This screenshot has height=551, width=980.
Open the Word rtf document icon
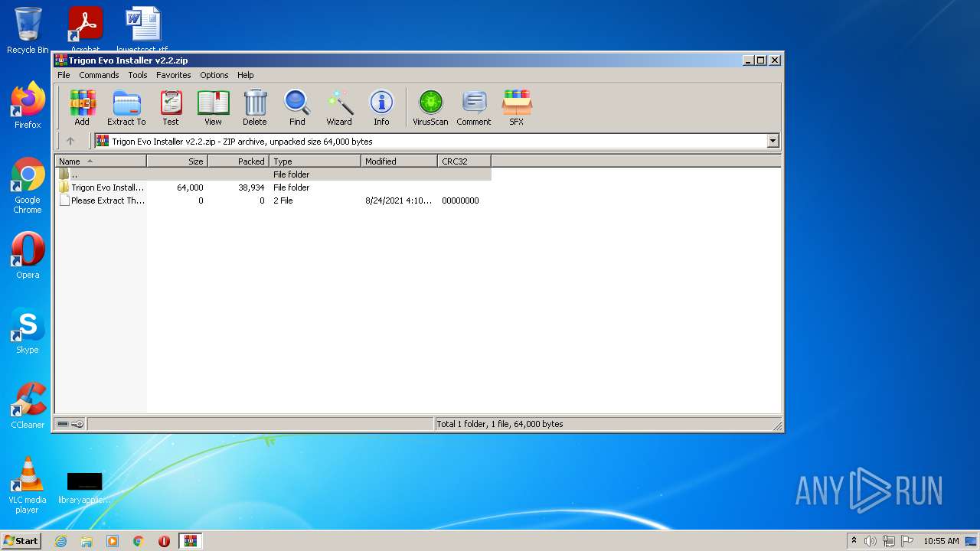[x=142, y=29]
